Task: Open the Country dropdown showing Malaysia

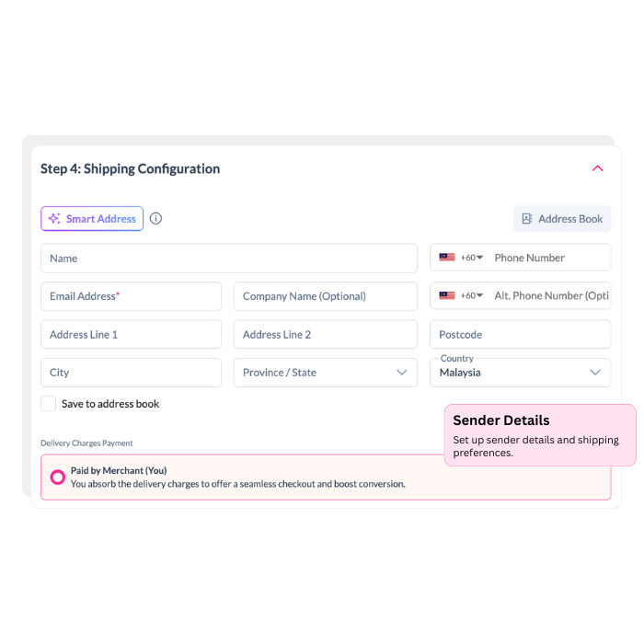Action: pos(594,373)
